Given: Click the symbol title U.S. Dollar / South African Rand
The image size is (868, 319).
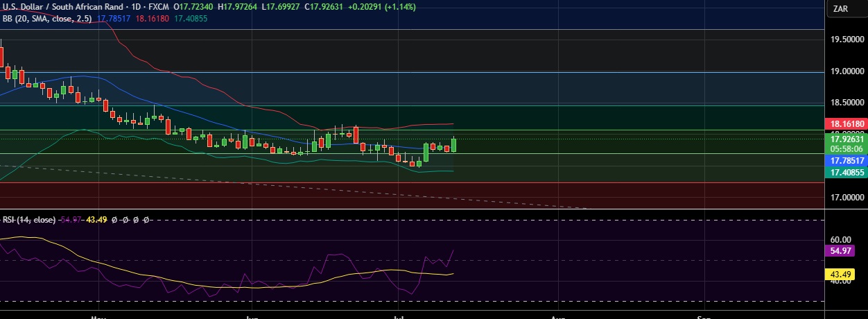Looking at the screenshot, I should coord(62,7).
